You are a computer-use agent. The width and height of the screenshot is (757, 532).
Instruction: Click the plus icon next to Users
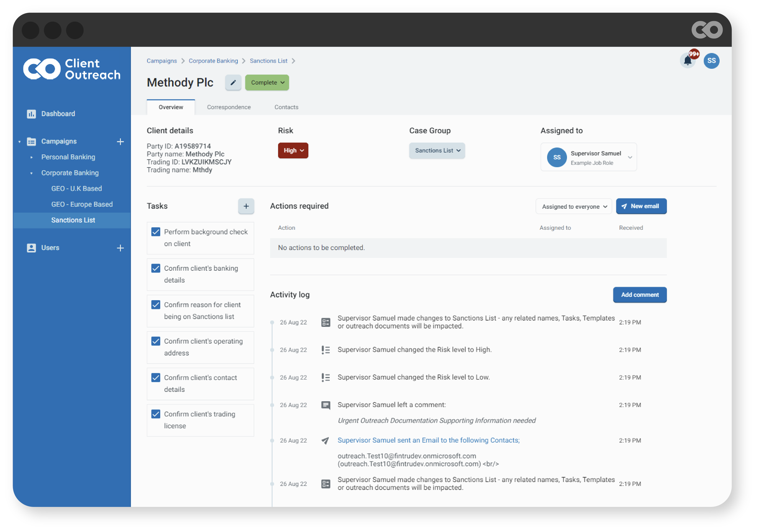[x=120, y=248]
